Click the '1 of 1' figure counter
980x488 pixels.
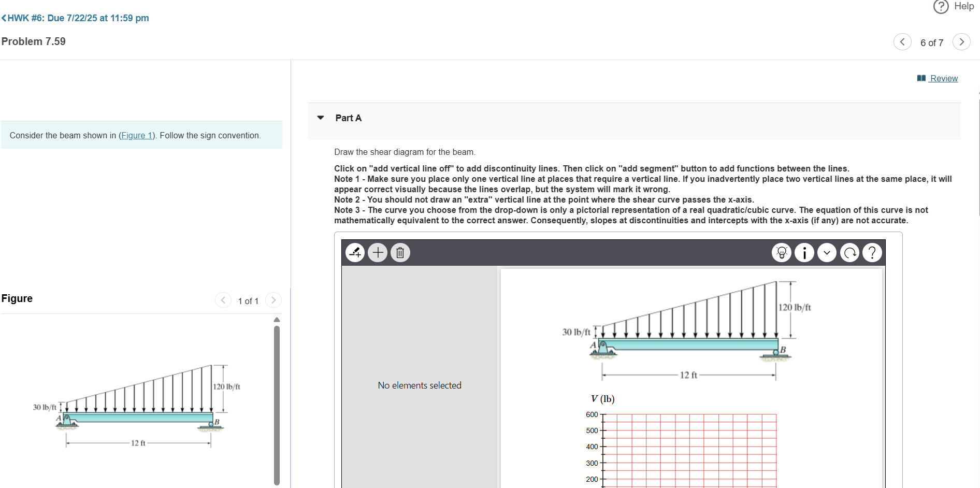(248, 301)
